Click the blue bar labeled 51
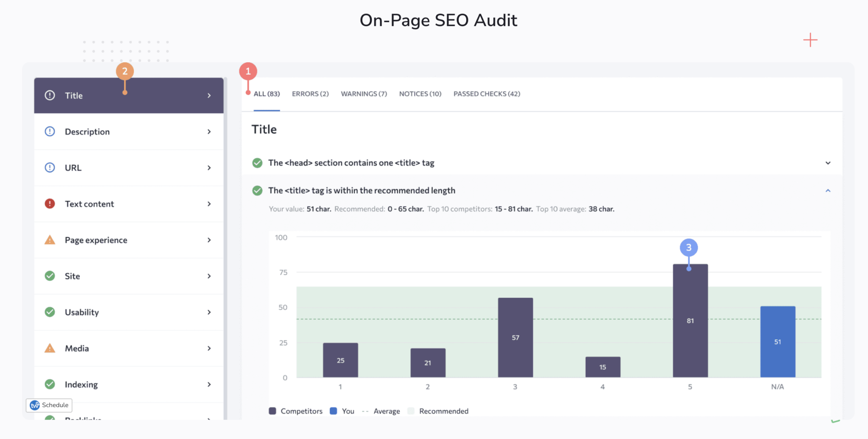This screenshot has width=868, height=439. pyautogui.click(x=777, y=341)
